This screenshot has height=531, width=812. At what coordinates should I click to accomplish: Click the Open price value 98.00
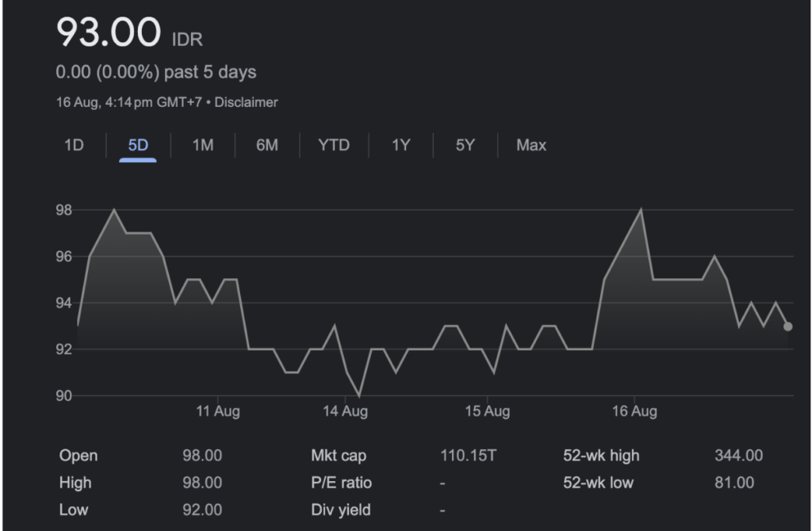click(202, 456)
